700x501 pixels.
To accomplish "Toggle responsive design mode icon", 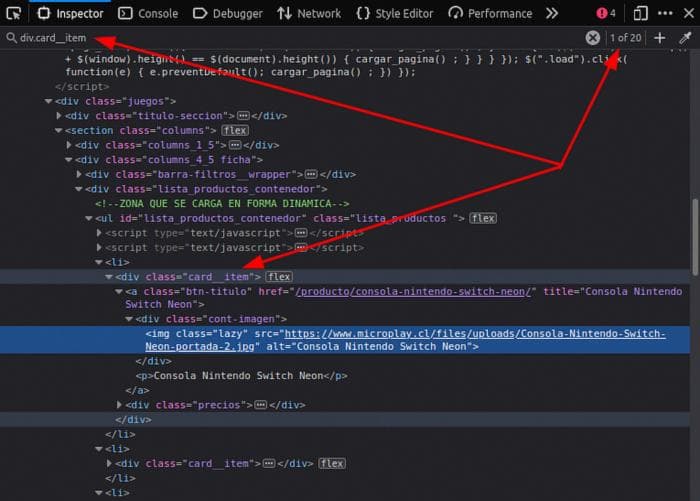I will pyautogui.click(x=641, y=13).
